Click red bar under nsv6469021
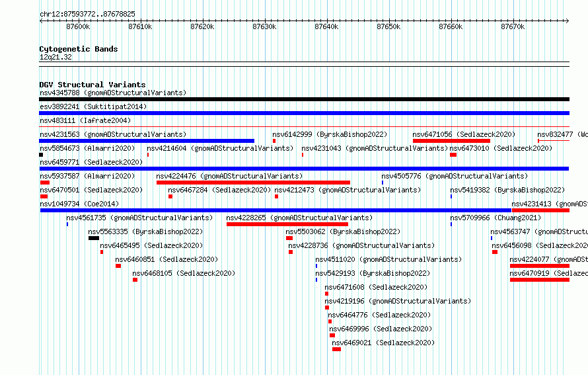The image size is (588, 375). pos(336,349)
